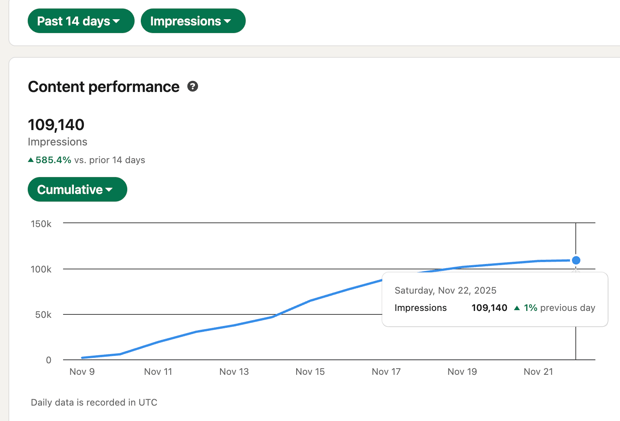620x421 pixels.
Task: Click the Daily data is recorded in UTC note
Action: tap(94, 402)
